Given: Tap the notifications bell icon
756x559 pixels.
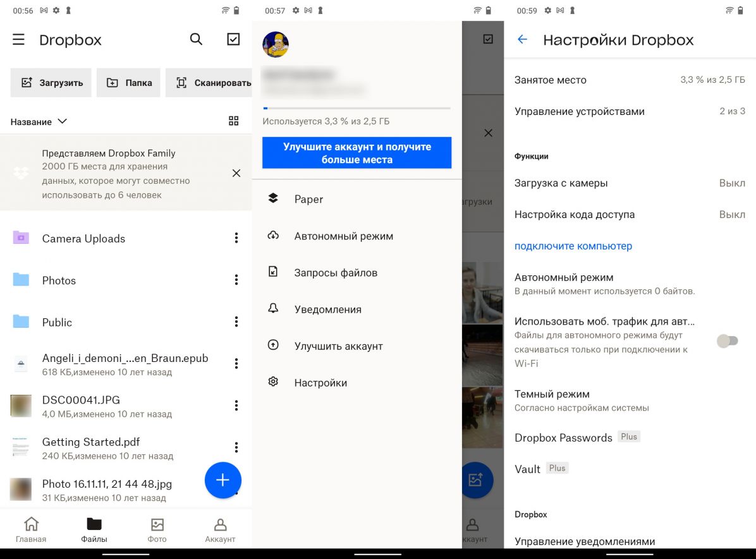Looking at the screenshot, I should pyautogui.click(x=273, y=308).
